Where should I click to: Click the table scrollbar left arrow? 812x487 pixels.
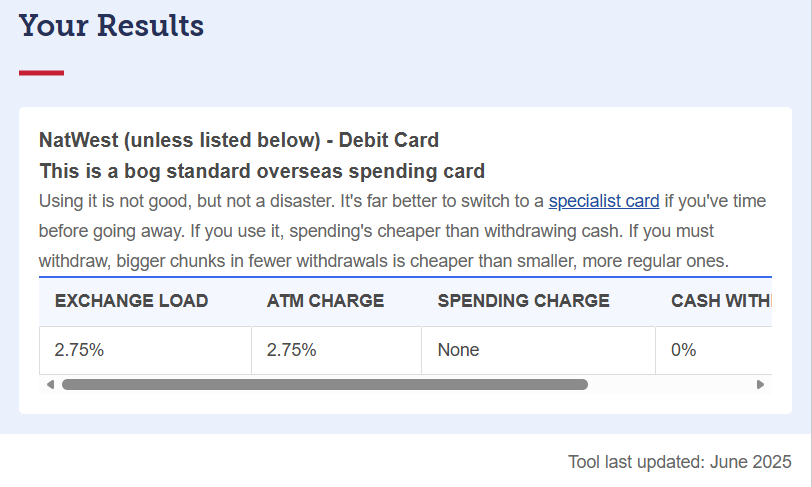coord(50,384)
